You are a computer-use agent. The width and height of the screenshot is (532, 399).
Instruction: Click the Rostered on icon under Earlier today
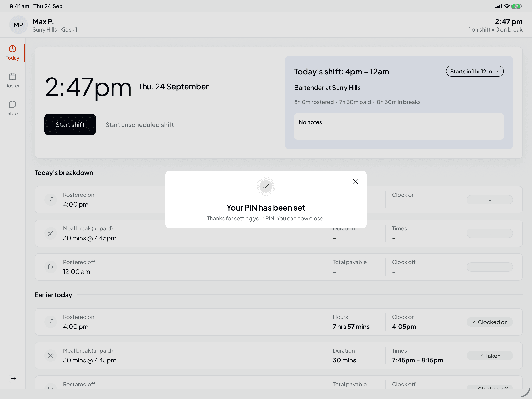pyautogui.click(x=50, y=322)
